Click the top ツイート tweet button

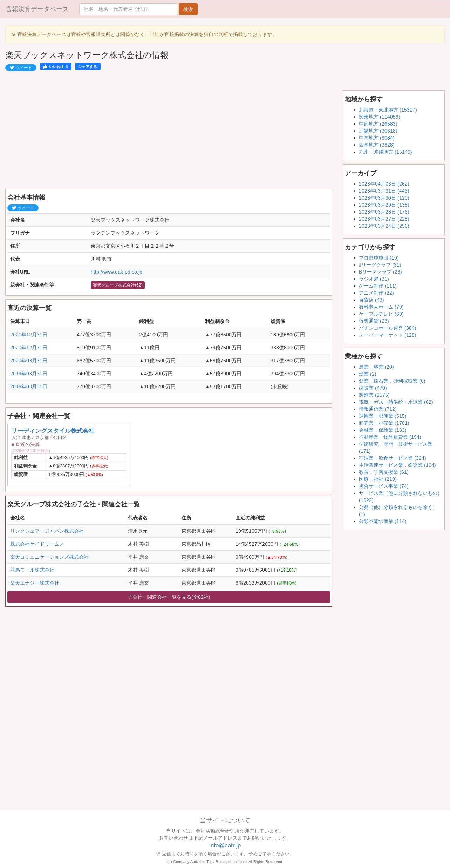21,68
